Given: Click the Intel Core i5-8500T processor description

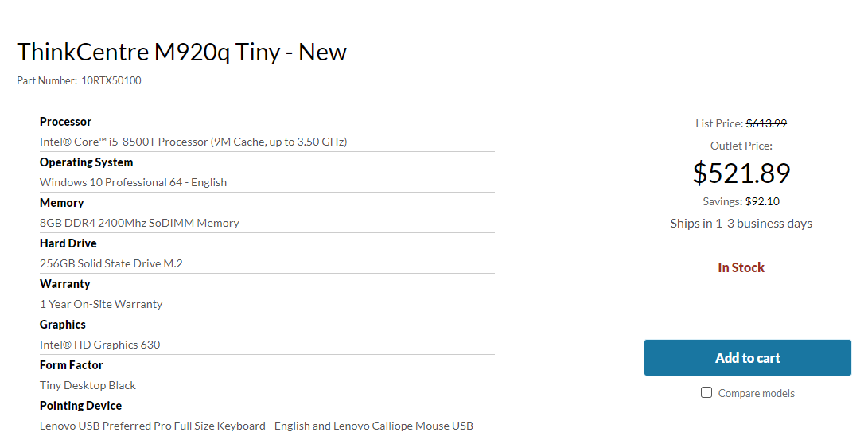Looking at the screenshot, I should [x=193, y=142].
